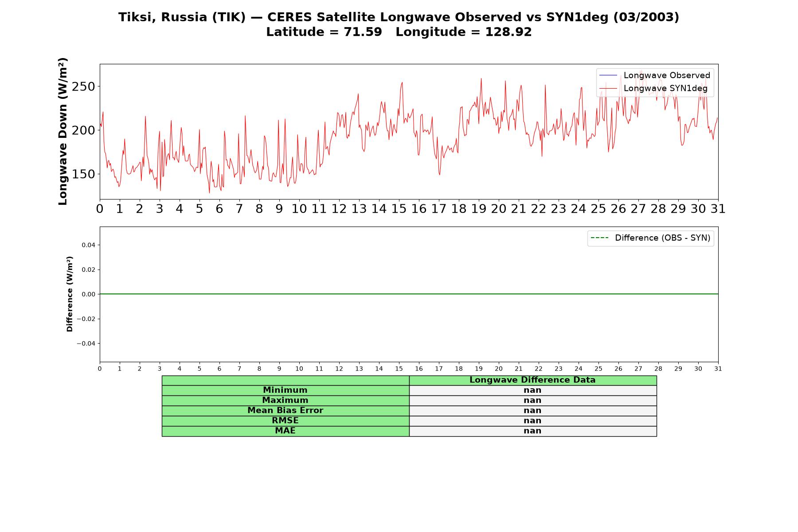Click the red SYN1deg legend line swatch

(608, 89)
